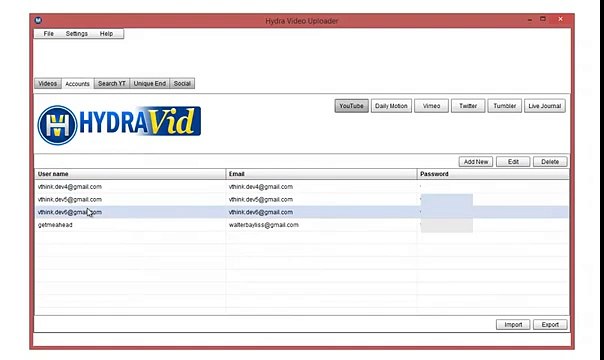Open the Settings menu
The width and height of the screenshot is (604, 360).
(x=77, y=34)
